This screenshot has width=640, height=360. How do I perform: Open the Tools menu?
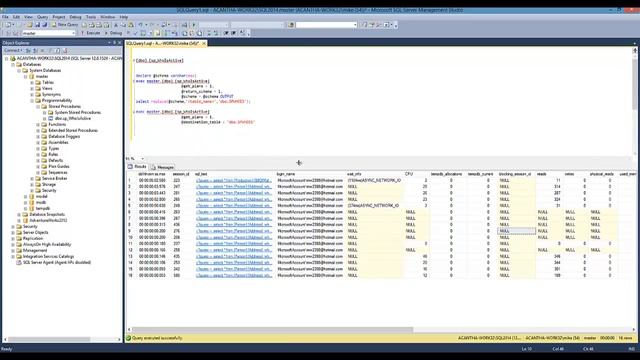pos(91,17)
